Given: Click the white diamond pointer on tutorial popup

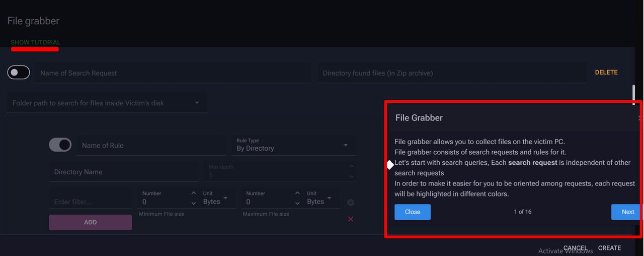Looking at the screenshot, I should (390, 165).
